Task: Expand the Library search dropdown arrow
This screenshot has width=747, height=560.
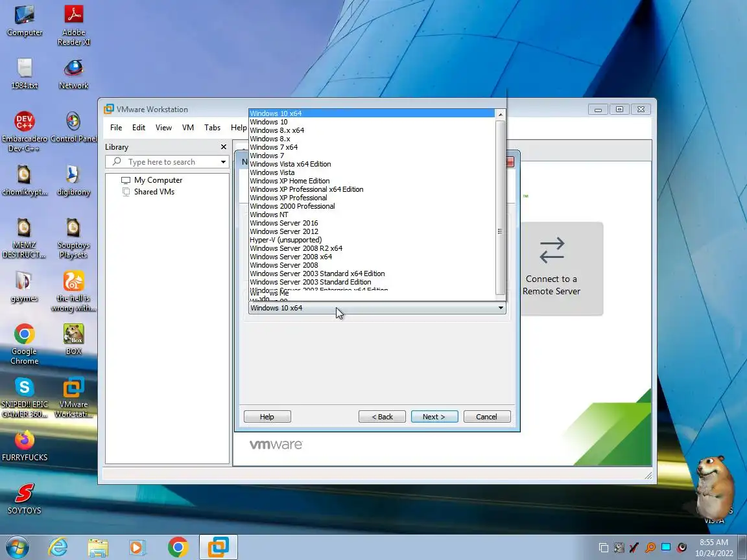Action: click(223, 162)
